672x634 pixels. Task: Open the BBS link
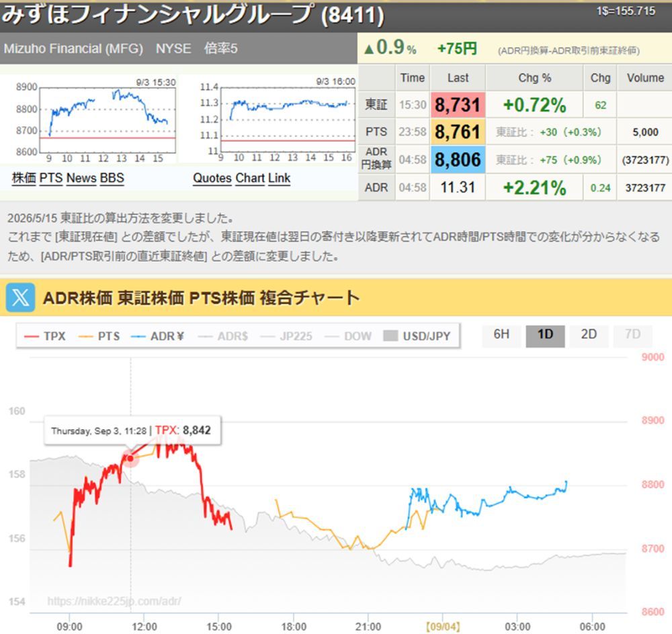pyautogui.click(x=112, y=178)
